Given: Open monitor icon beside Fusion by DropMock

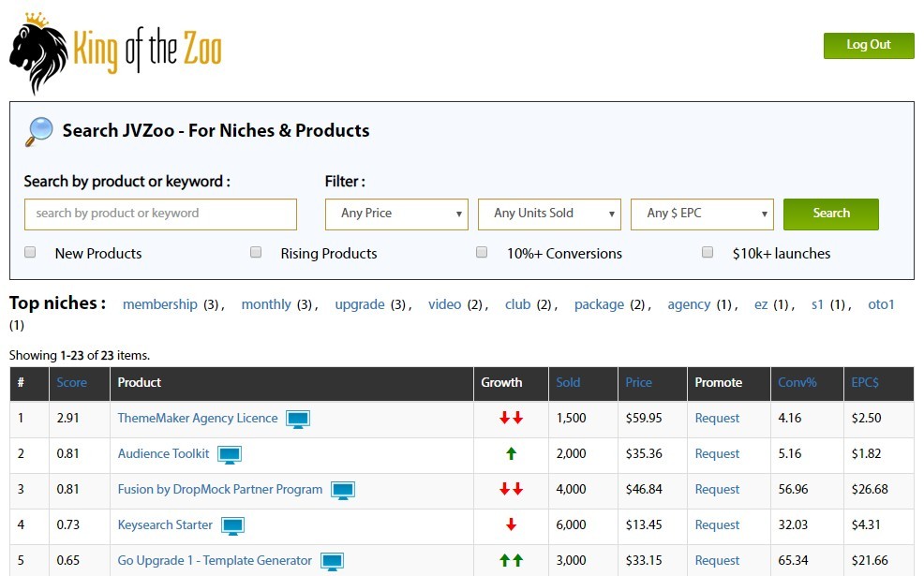Looking at the screenshot, I should pyautogui.click(x=342, y=491).
